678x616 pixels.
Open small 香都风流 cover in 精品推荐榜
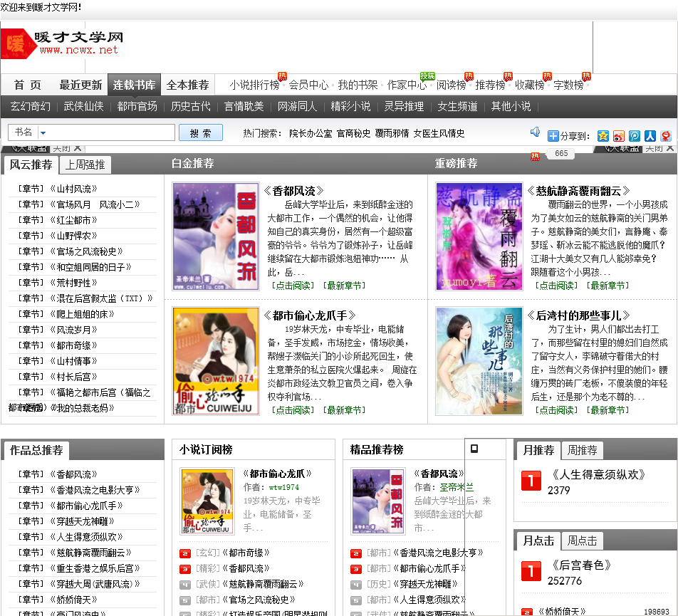pos(378,501)
